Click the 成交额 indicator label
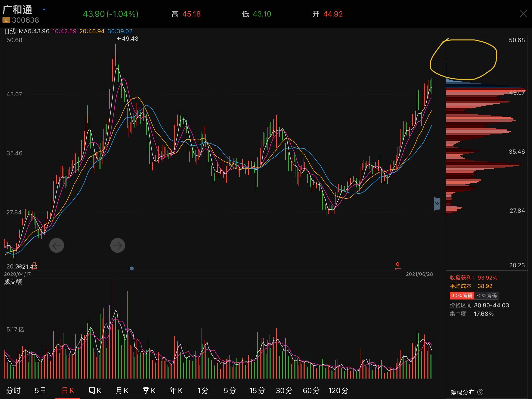The height and width of the screenshot is (399, 532). (x=13, y=282)
